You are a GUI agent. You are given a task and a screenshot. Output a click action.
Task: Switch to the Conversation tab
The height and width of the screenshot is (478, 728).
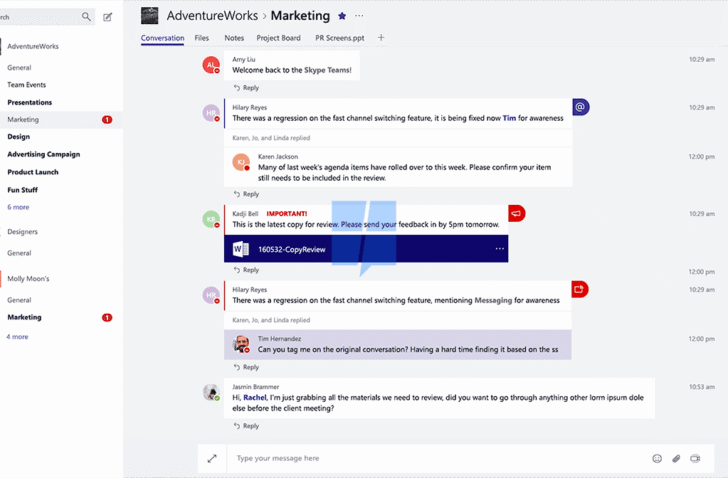[x=162, y=38]
